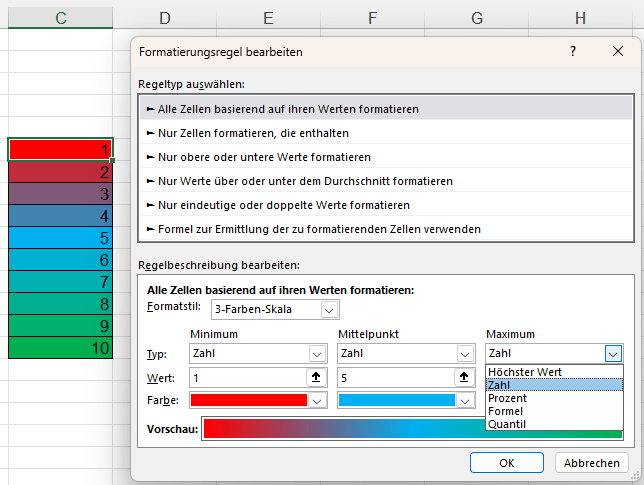Select 'Höchster Wert' from the dropdown list

[525, 372]
